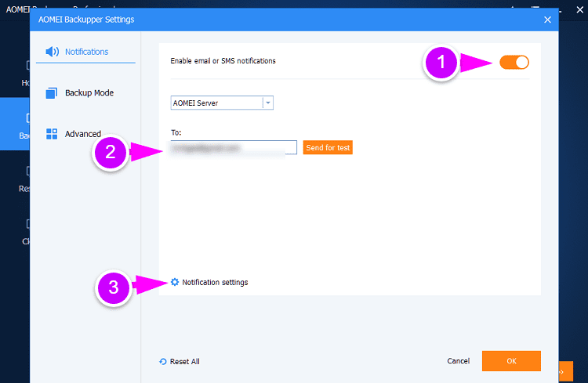
Task: Open the Notifications settings tab
Action: 85,52
